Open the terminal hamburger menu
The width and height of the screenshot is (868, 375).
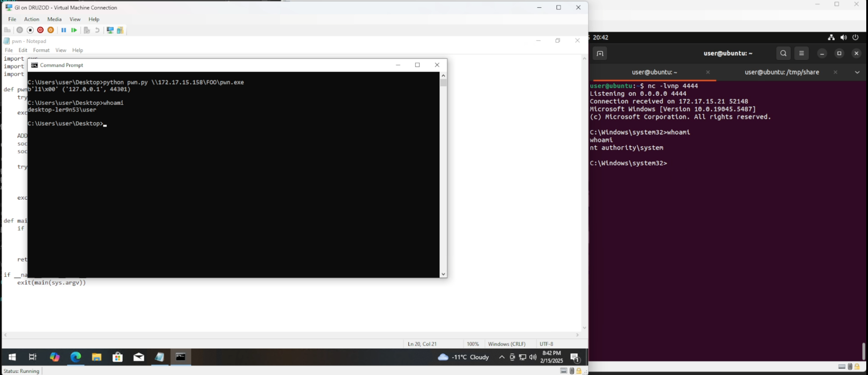[x=802, y=53]
